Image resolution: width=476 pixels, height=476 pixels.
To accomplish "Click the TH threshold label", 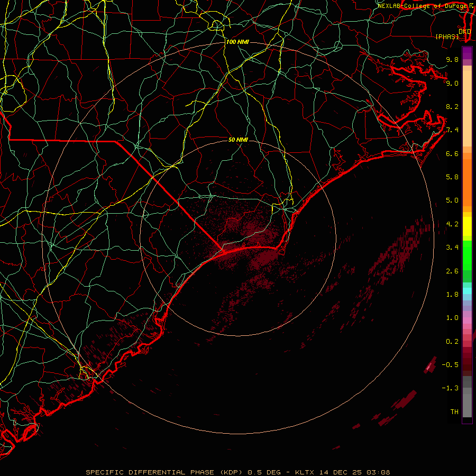I will [x=454, y=412].
